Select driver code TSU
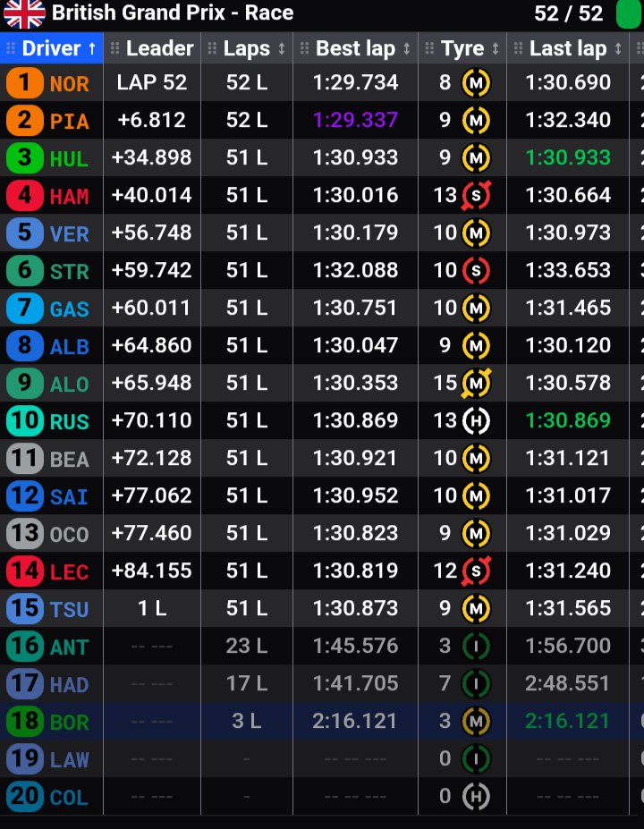The width and height of the screenshot is (644, 829). 69,610
